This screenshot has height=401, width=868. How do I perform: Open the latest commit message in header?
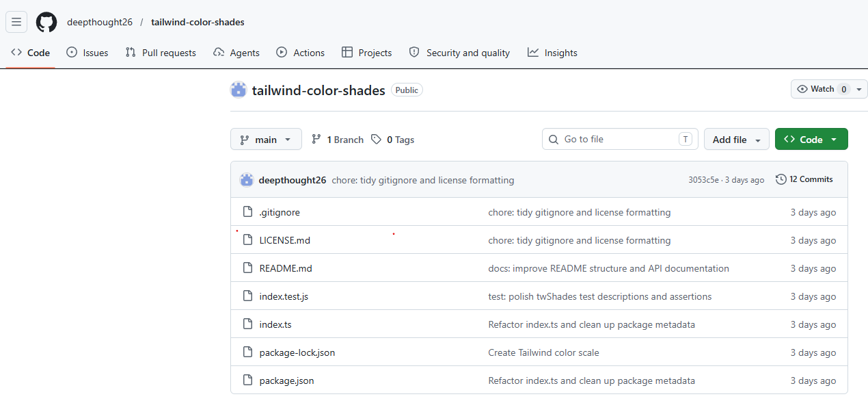coord(423,180)
